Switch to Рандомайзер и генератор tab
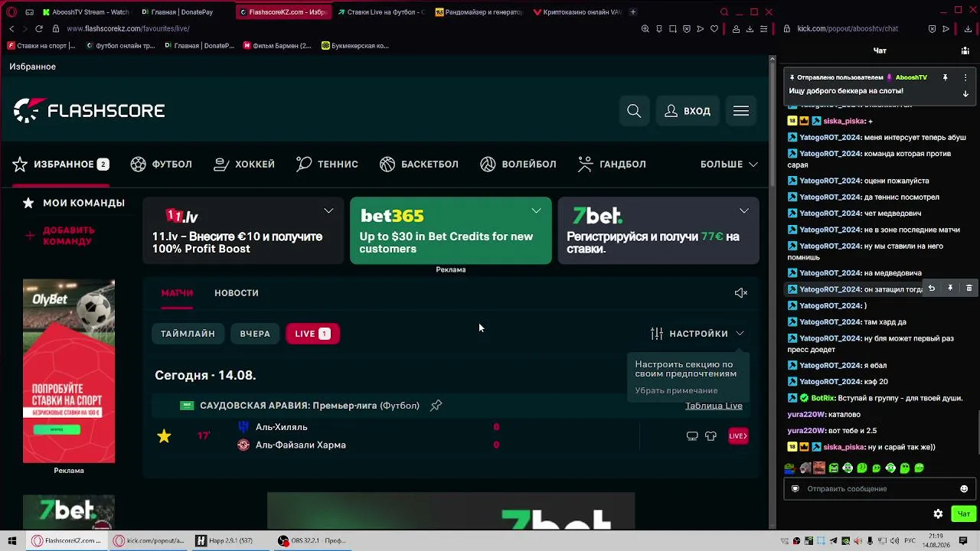The width and height of the screenshot is (980, 551). point(479,12)
